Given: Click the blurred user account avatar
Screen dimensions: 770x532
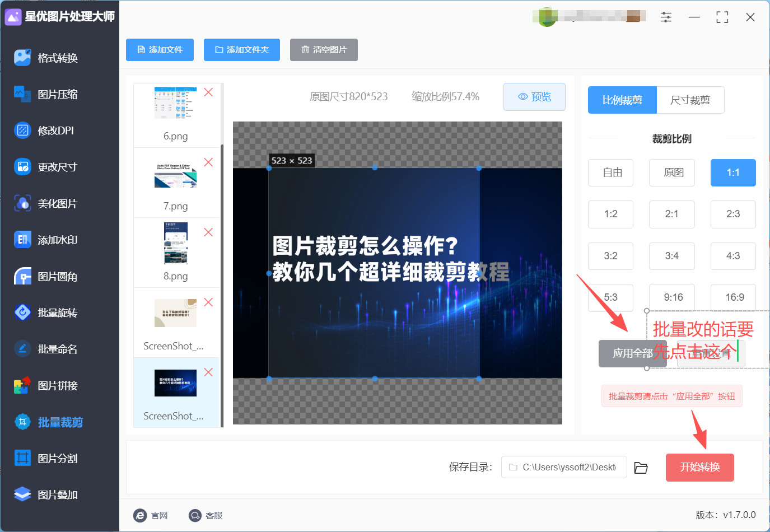Looking at the screenshot, I should coord(547,17).
